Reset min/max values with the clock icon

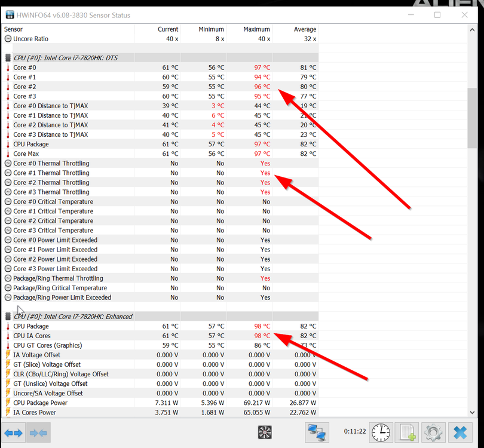coord(381,432)
